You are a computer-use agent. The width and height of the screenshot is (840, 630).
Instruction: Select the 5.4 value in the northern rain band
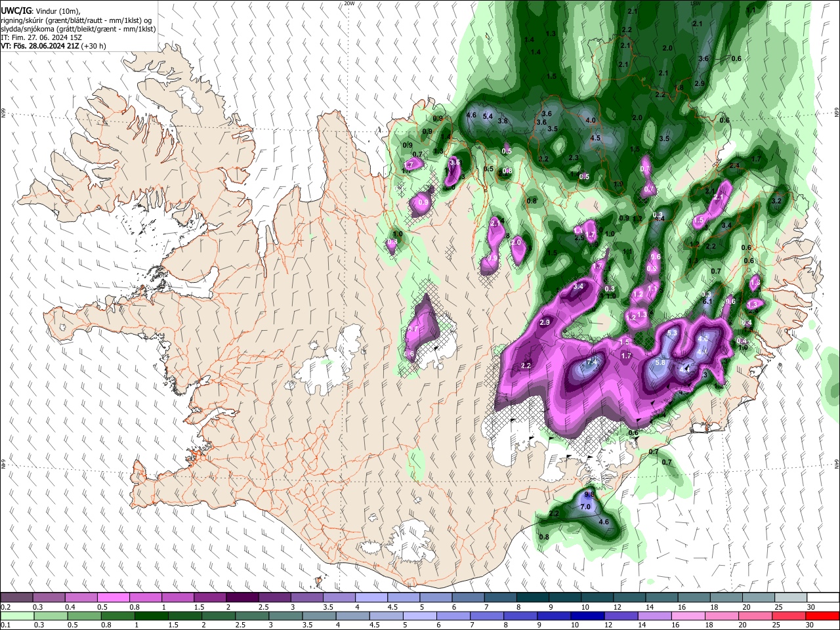[x=488, y=116]
